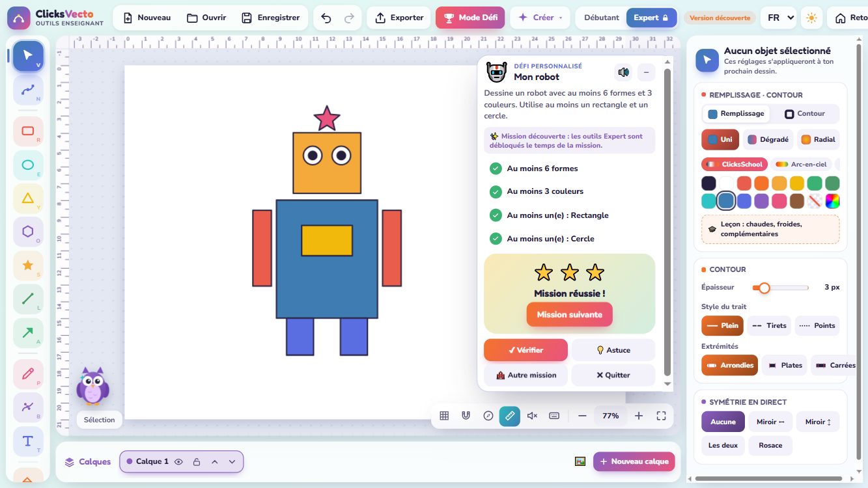Toggle the light theme sun icon

click(811, 18)
